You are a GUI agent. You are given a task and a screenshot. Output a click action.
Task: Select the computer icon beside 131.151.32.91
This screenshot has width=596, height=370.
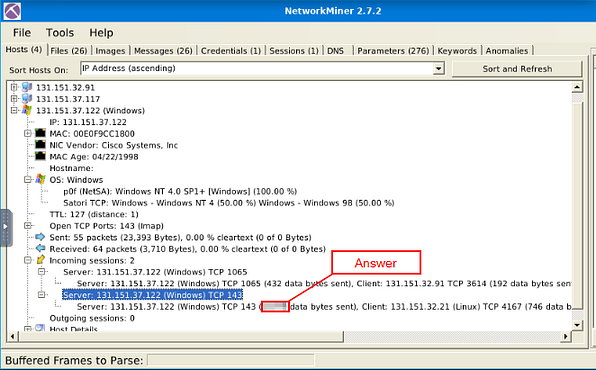click(x=27, y=87)
